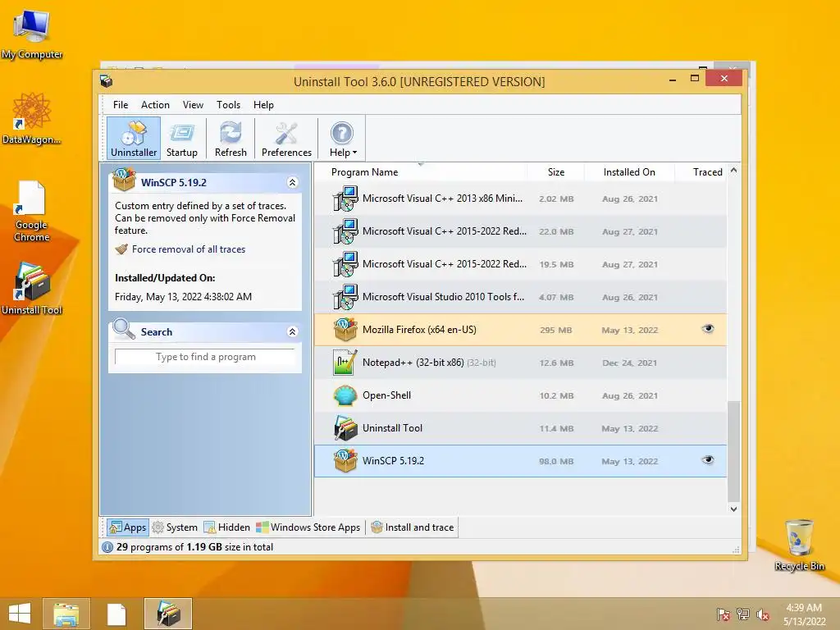
Task: Click the DataWagon desktop shortcut
Action: [x=32, y=118]
